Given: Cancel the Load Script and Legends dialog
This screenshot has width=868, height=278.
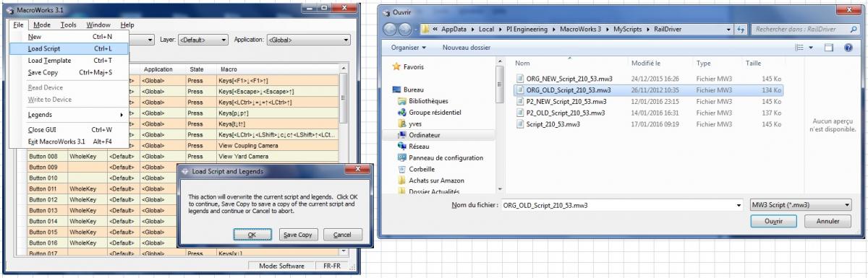Looking at the screenshot, I should tap(342, 235).
